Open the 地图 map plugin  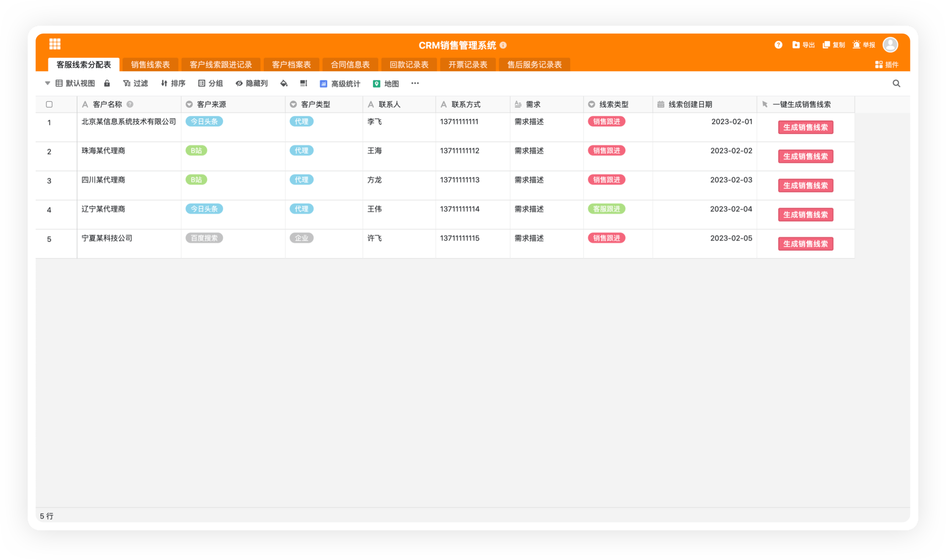pos(386,84)
